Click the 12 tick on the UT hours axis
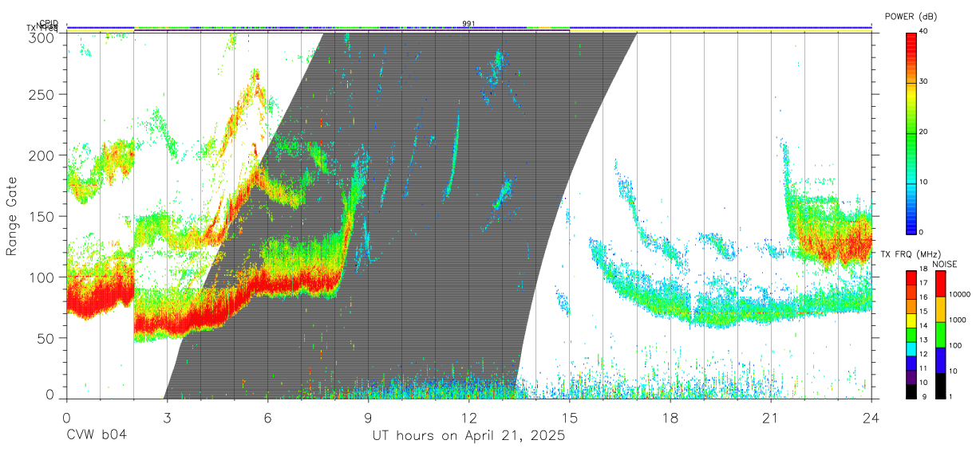The width and height of the screenshot is (980, 452). [x=468, y=416]
